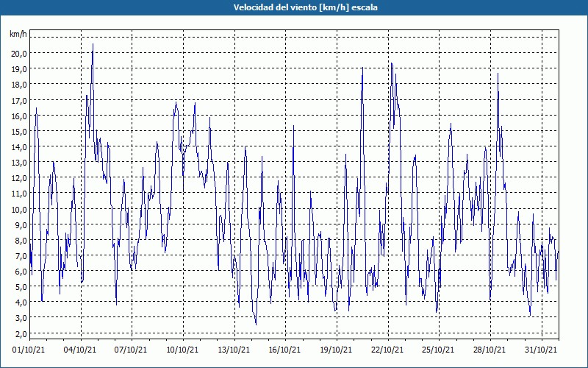
Task: Click the 17,0 y-axis value
Action: 19,100
